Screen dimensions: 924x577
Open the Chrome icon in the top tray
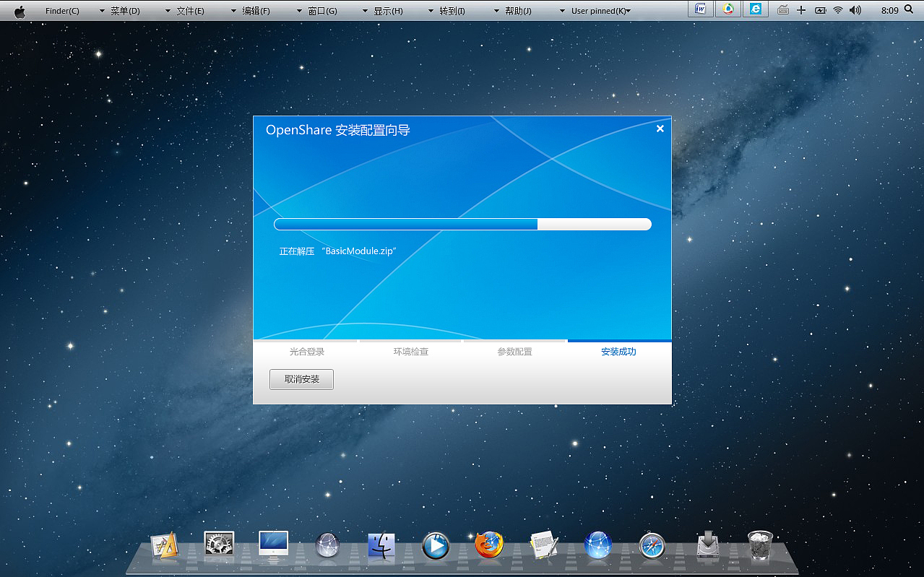coord(728,9)
